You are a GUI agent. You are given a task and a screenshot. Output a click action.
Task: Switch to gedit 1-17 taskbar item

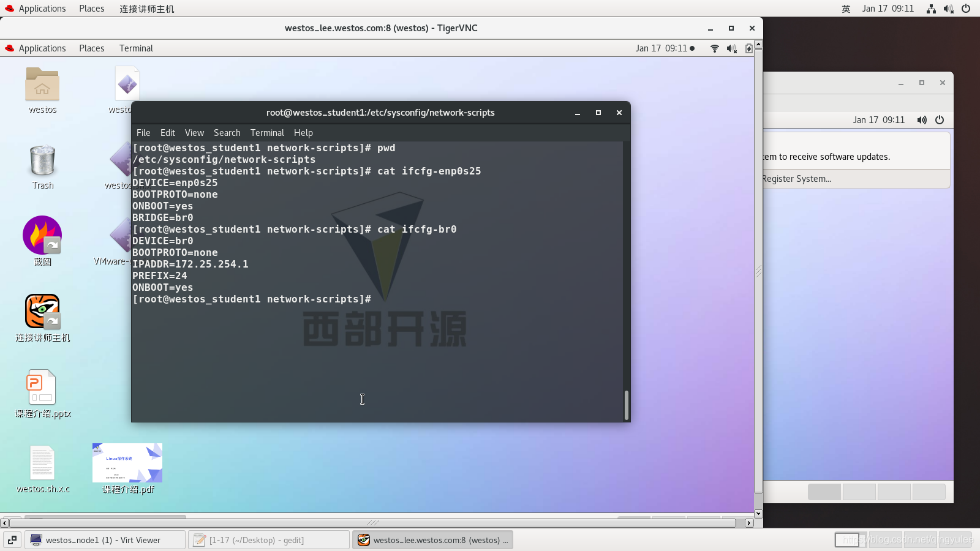(269, 540)
